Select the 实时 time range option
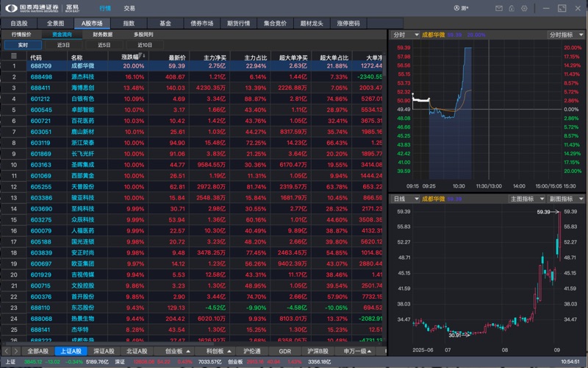This screenshot has height=368, width=588. pyautogui.click(x=23, y=45)
